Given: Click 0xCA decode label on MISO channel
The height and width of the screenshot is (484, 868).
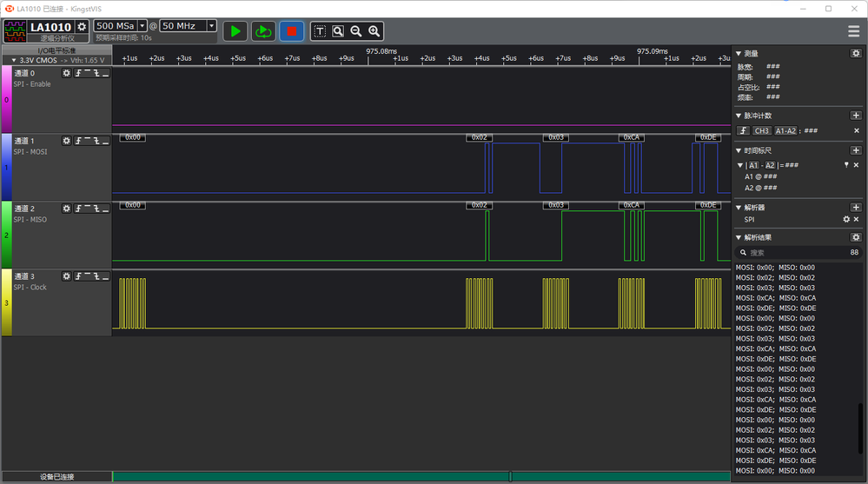Looking at the screenshot, I should [631, 205].
